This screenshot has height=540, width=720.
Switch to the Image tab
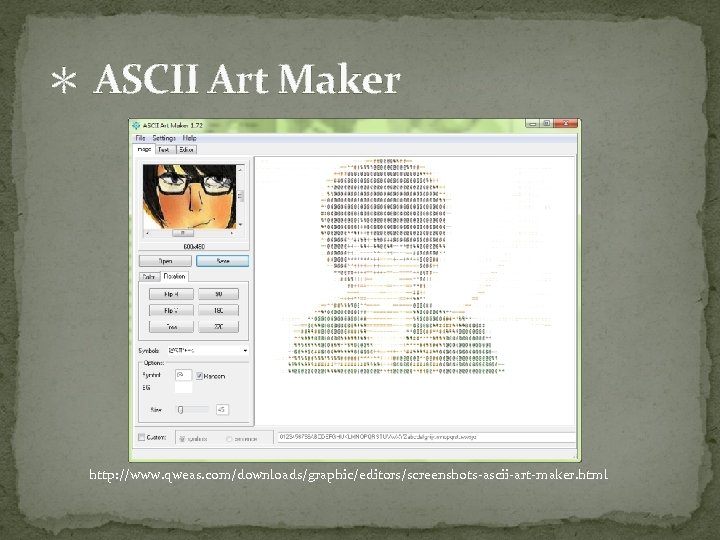[x=144, y=149]
